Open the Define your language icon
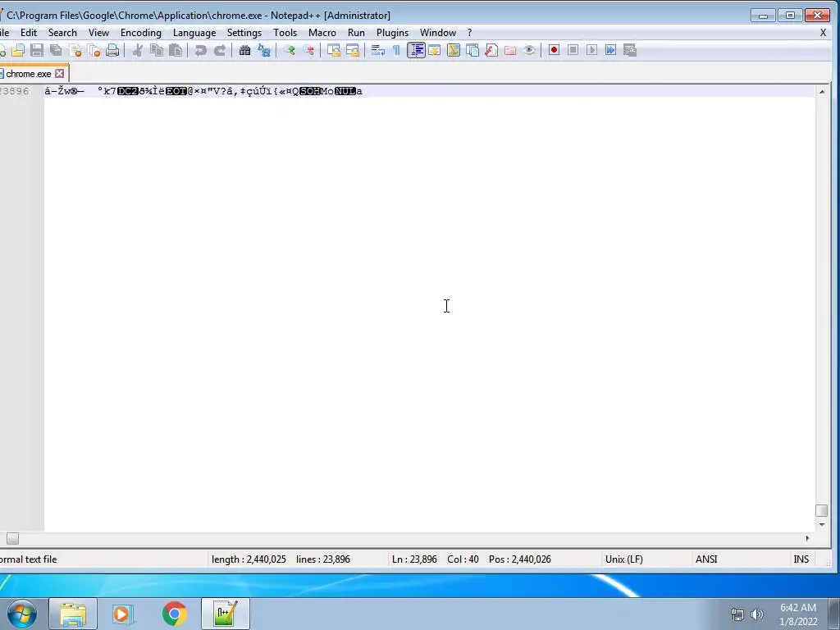Image resolution: width=840 pixels, height=630 pixels. (435, 50)
